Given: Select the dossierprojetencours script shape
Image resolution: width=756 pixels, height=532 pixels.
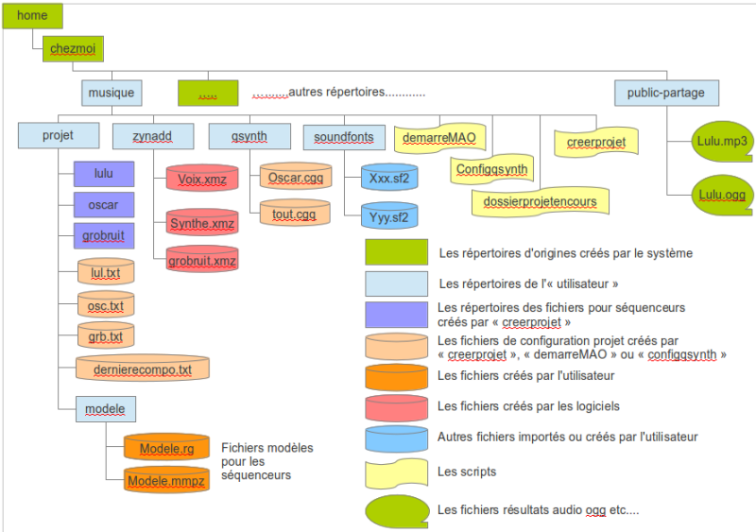Looking at the screenshot, I should [x=540, y=201].
